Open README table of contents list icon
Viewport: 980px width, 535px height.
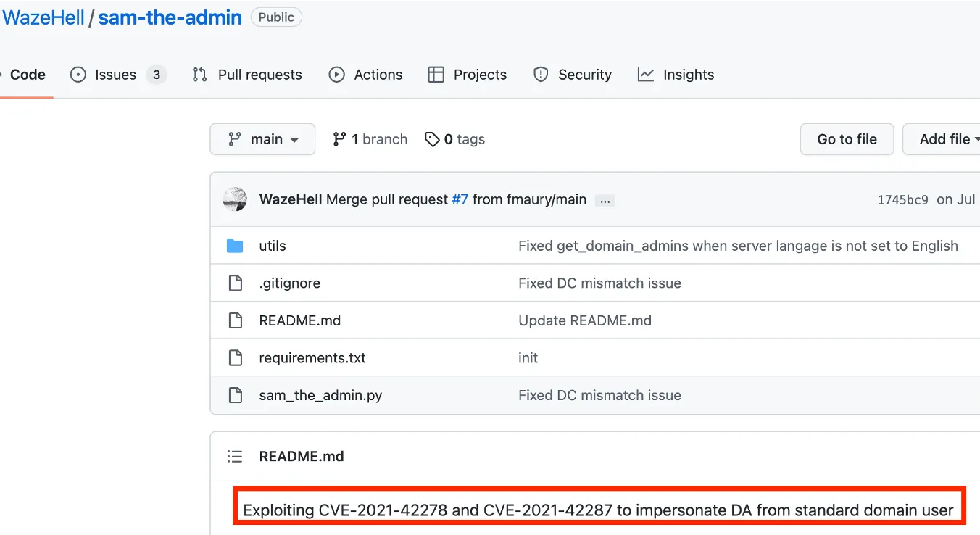pyautogui.click(x=235, y=456)
